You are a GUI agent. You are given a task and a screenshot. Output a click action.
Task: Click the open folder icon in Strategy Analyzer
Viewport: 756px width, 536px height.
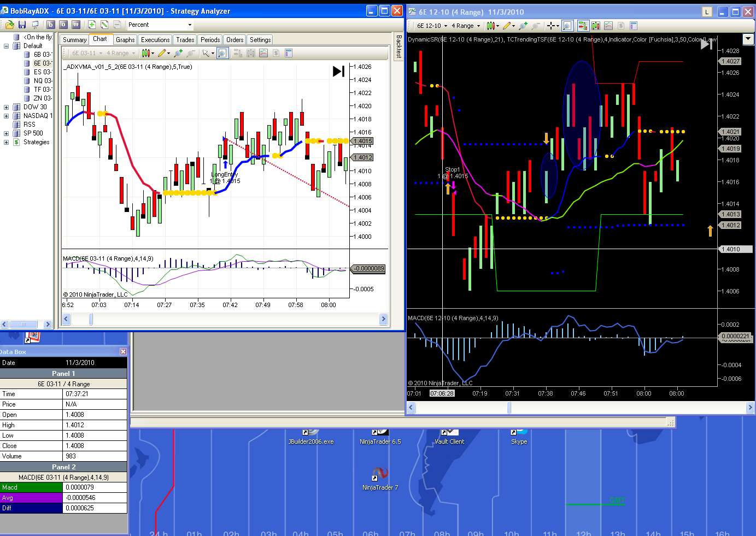pyautogui.click(x=9, y=25)
